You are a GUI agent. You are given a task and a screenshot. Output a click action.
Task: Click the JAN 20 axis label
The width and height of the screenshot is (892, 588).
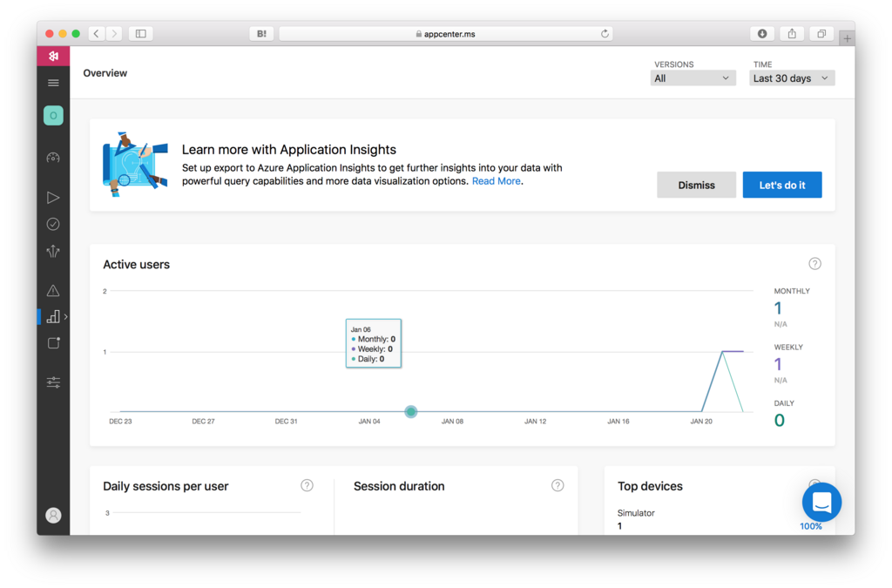(x=701, y=422)
